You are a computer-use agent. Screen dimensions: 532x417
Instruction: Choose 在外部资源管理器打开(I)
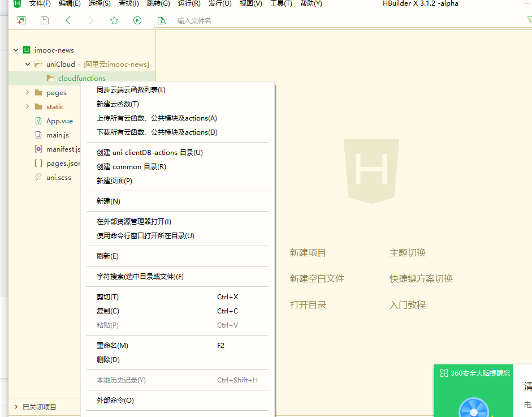[178, 222]
